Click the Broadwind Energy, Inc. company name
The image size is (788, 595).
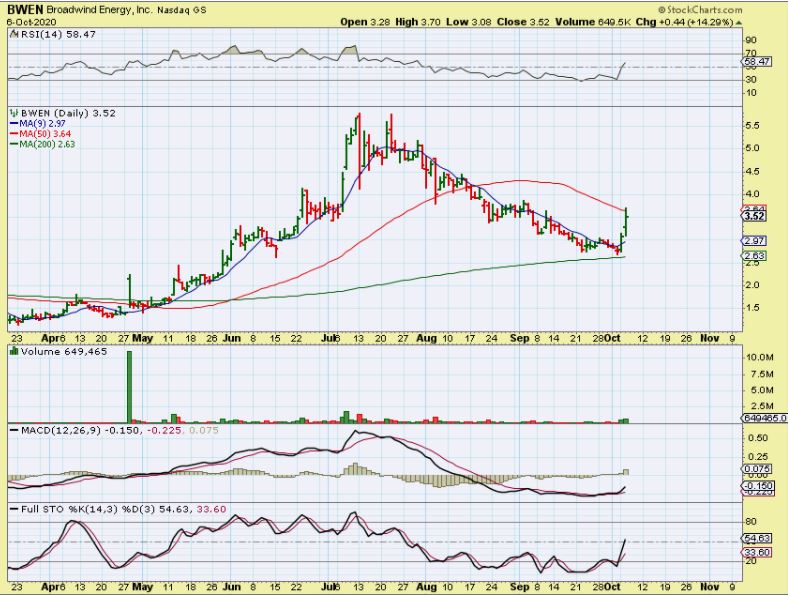100,10
